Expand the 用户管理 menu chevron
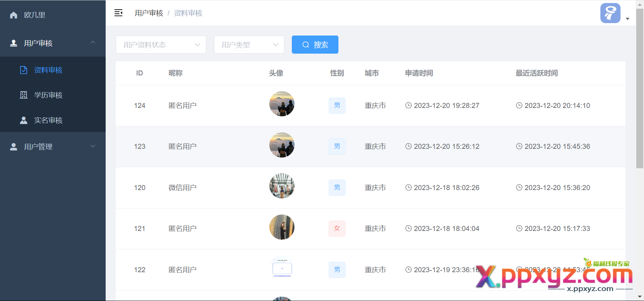The width and height of the screenshot is (644, 301). (x=93, y=146)
